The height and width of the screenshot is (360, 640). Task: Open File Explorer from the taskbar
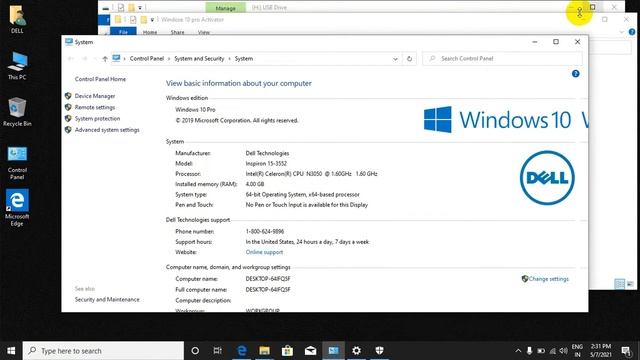pyautogui.click(x=264, y=351)
